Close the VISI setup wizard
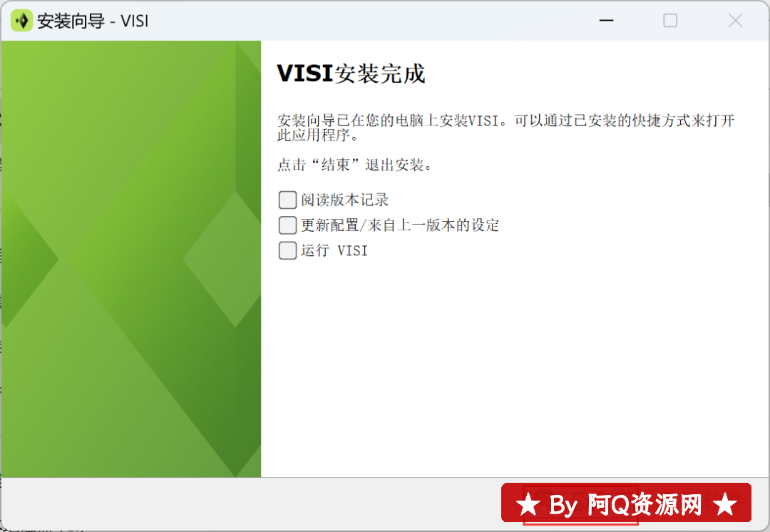 tap(735, 21)
